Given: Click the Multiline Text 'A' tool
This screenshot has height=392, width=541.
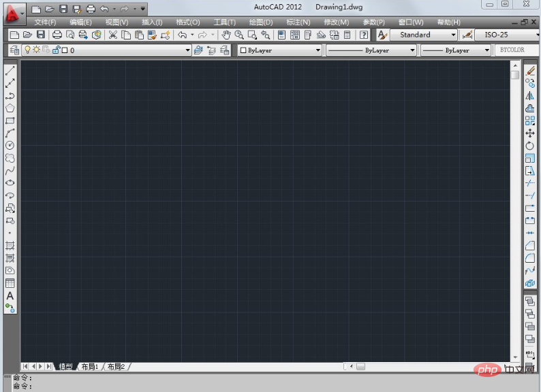Looking at the screenshot, I should click(10, 296).
